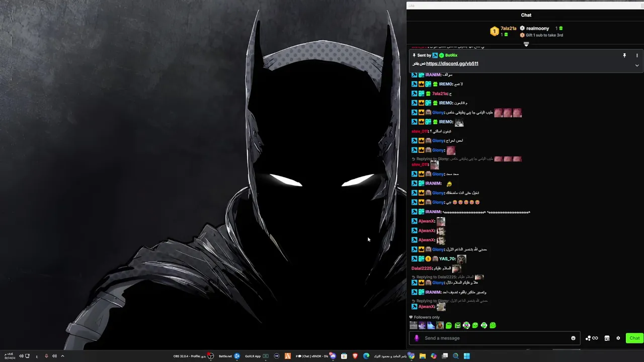Open the emoji picker in the message box

[573, 338]
